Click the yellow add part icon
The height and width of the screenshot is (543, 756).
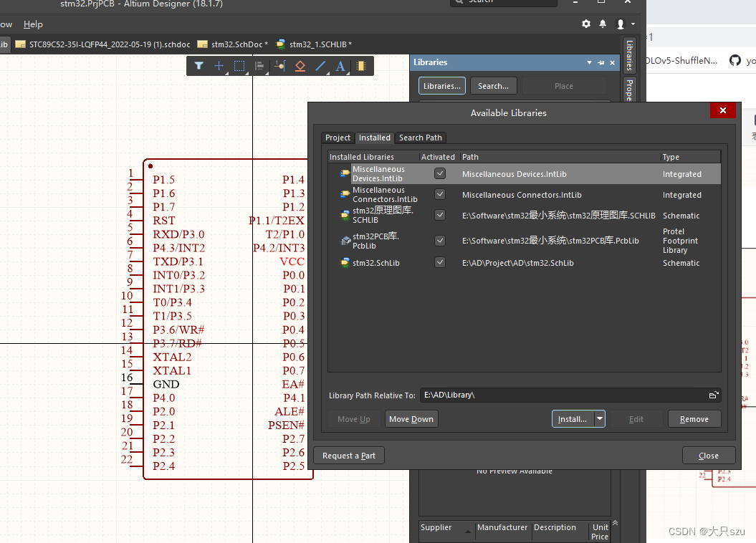[361, 66]
